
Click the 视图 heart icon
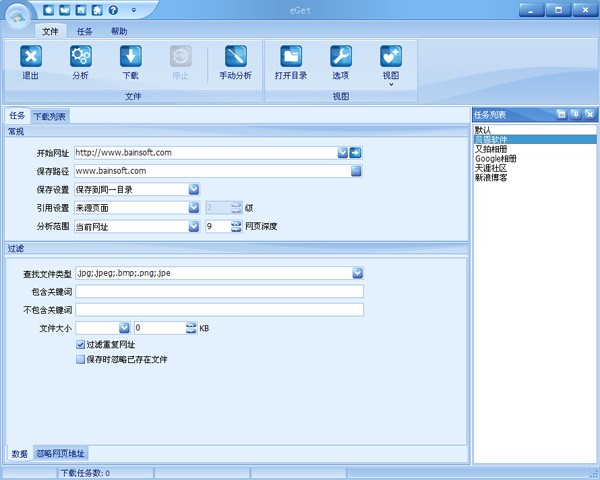(391, 56)
